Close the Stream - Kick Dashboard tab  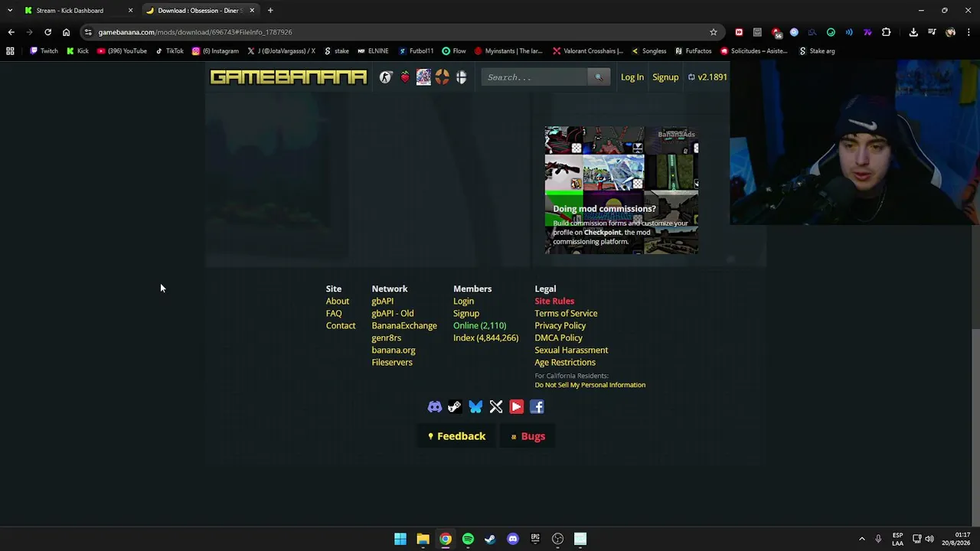[130, 11]
